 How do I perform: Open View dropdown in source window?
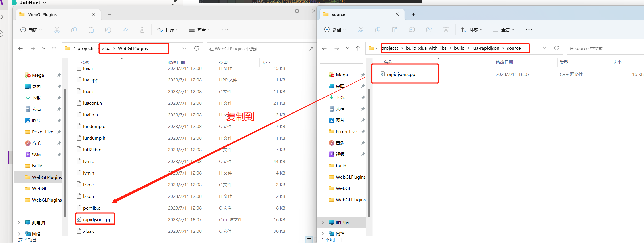504,30
